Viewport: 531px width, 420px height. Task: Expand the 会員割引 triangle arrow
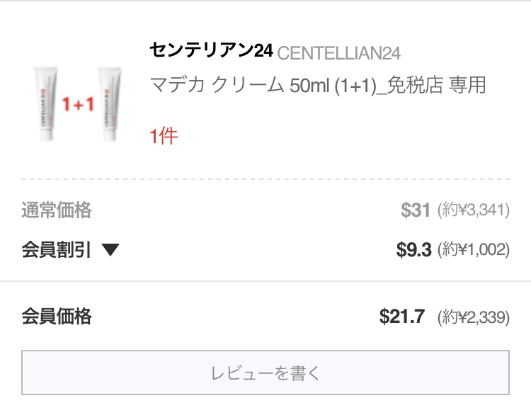(110, 249)
